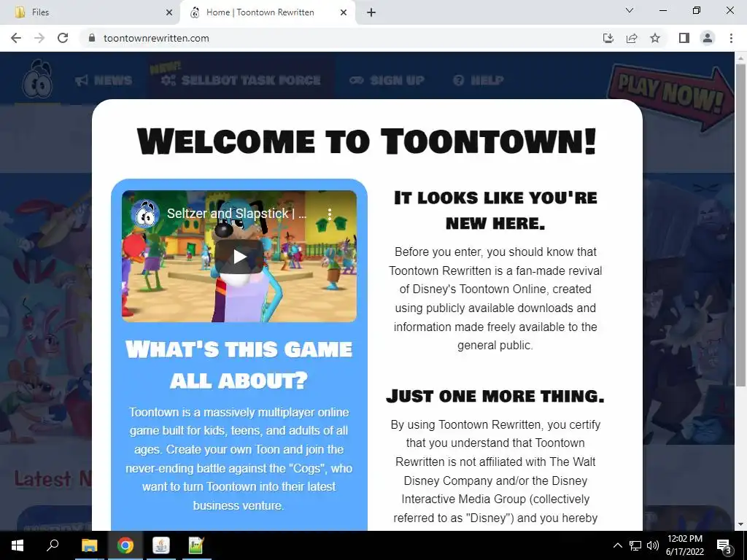Screen dimensions: 747x560
Task: Open the tab search chevron in title bar
Action: [630, 10]
